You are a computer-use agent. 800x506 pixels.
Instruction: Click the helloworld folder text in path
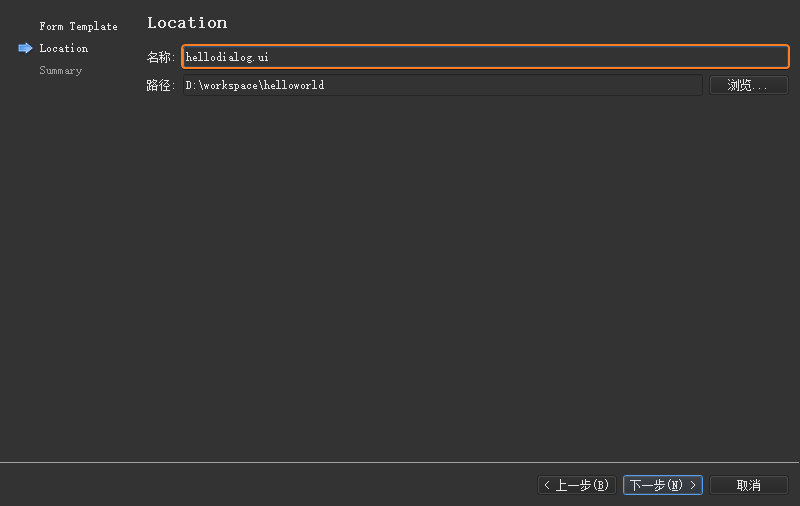(x=294, y=85)
